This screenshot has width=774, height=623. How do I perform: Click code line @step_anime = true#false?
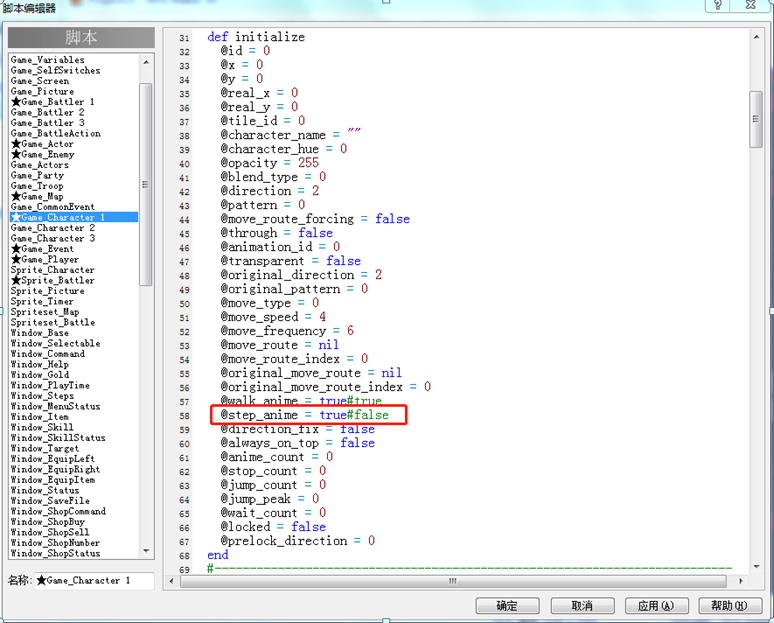pyautogui.click(x=305, y=415)
